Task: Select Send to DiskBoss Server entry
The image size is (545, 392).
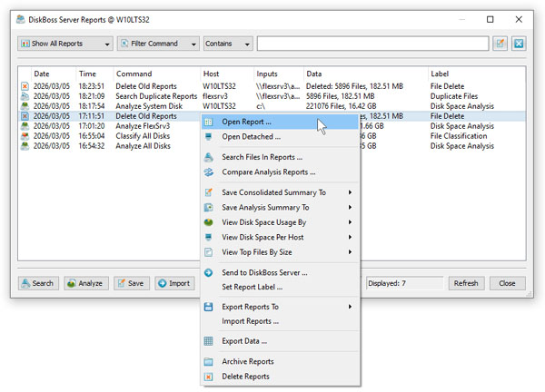Action: click(280, 272)
